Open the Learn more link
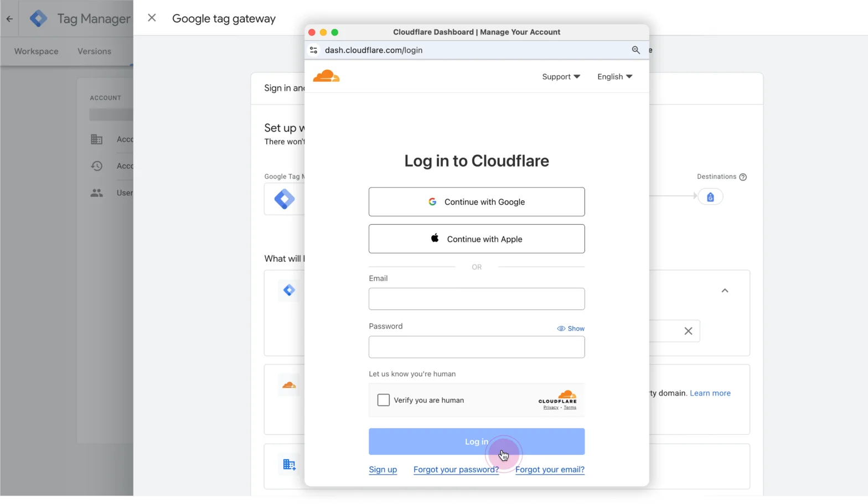The height and width of the screenshot is (504, 868). point(710,393)
